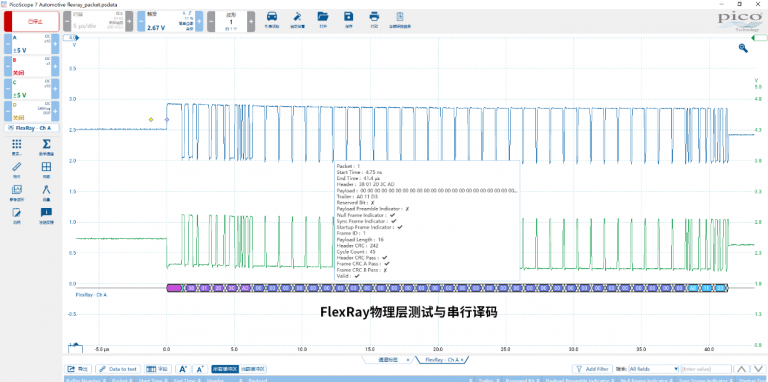The height and width of the screenshot is (382, 768).
Task: Click the Data to text button
Action: click(x=118, y=369)
